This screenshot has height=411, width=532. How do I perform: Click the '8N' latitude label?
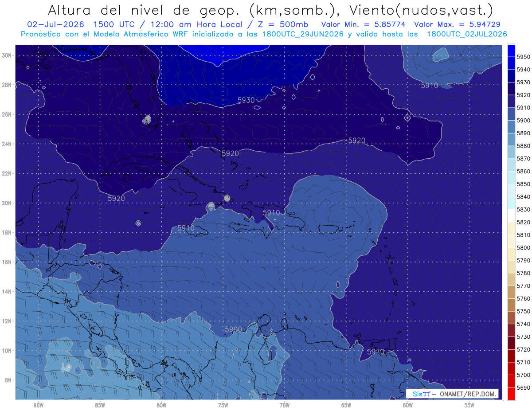[x=9, y=380]
